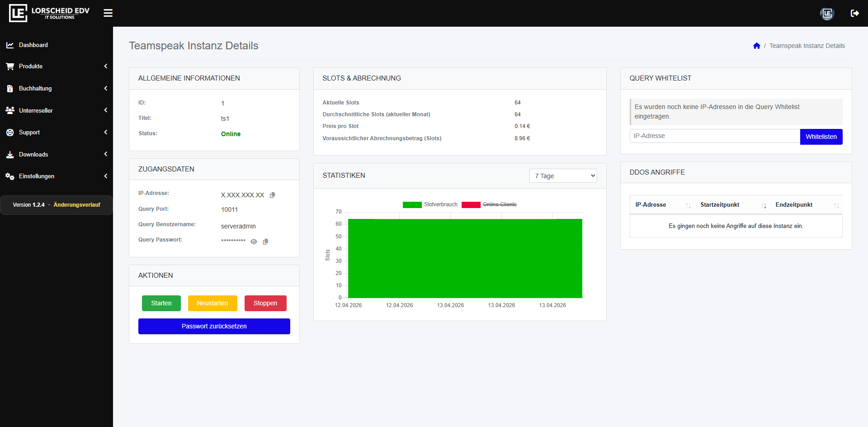868x427 pixels.
Task: Click the Einstellungen gears icon
Action: [x=10, y=176]
